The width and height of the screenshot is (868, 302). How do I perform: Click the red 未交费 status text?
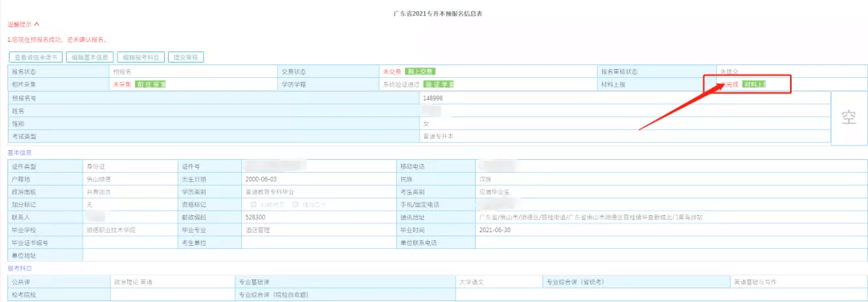pyautogui.click(x=392, y=71)
